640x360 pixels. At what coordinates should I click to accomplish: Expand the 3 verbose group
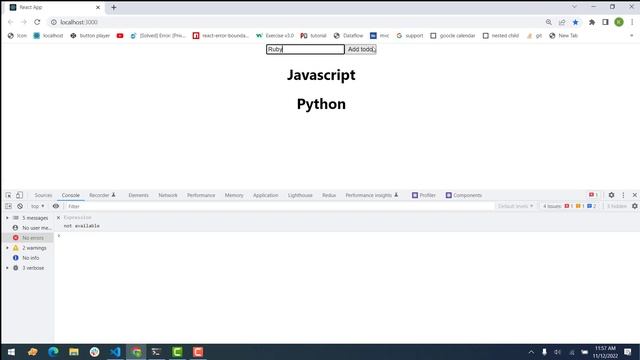pyautogui.click(x=7, y=268)
